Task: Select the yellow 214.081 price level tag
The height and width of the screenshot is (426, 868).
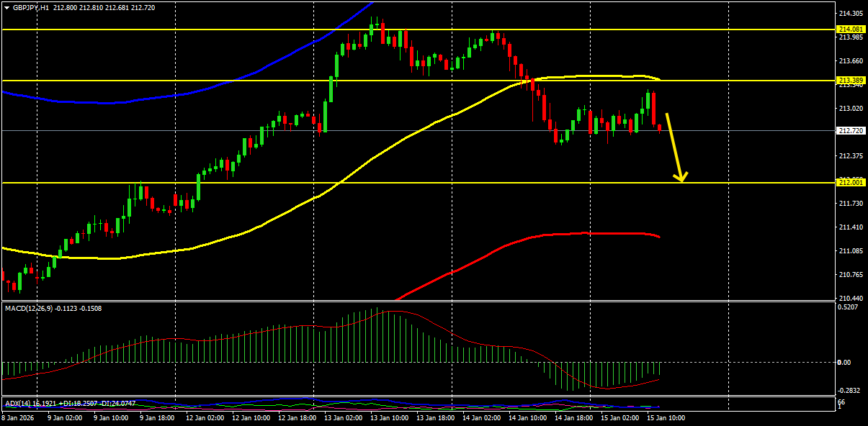Action: point(851,29)
